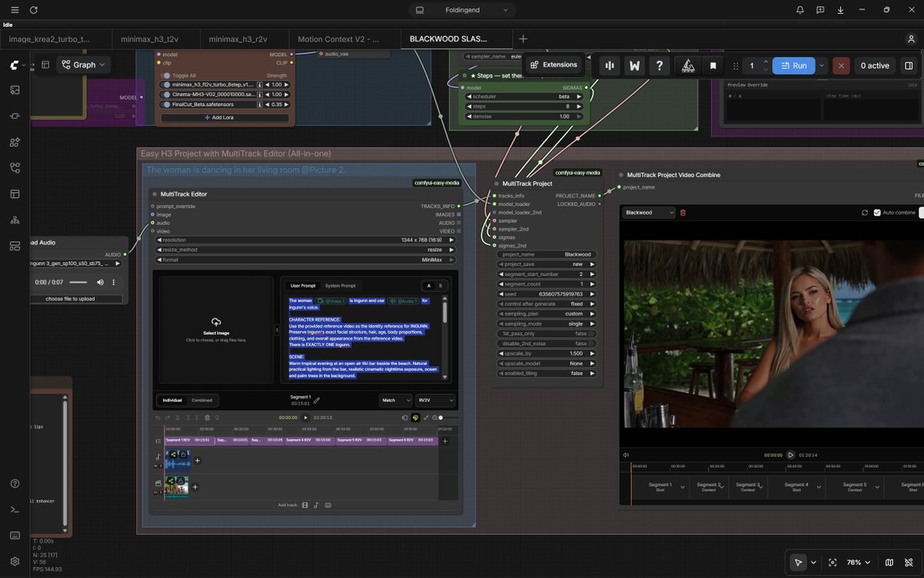Open the Graph view dropdown

click(83, 65)
